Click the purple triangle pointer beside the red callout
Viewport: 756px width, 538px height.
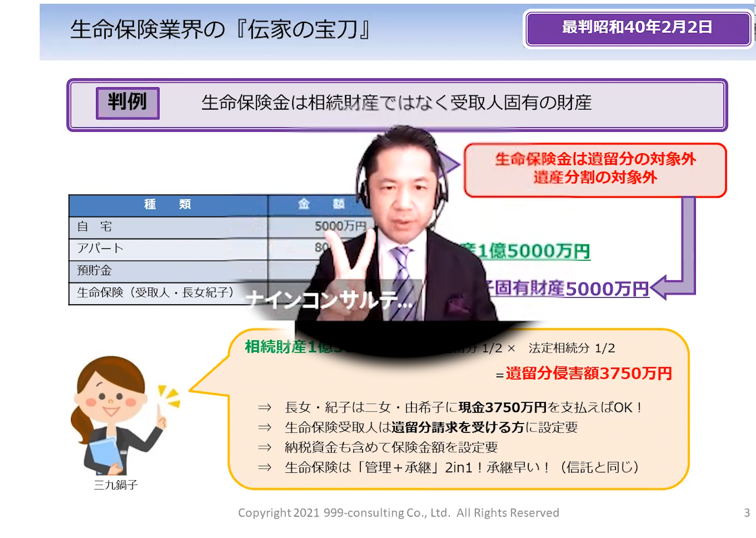click(449, 165)
